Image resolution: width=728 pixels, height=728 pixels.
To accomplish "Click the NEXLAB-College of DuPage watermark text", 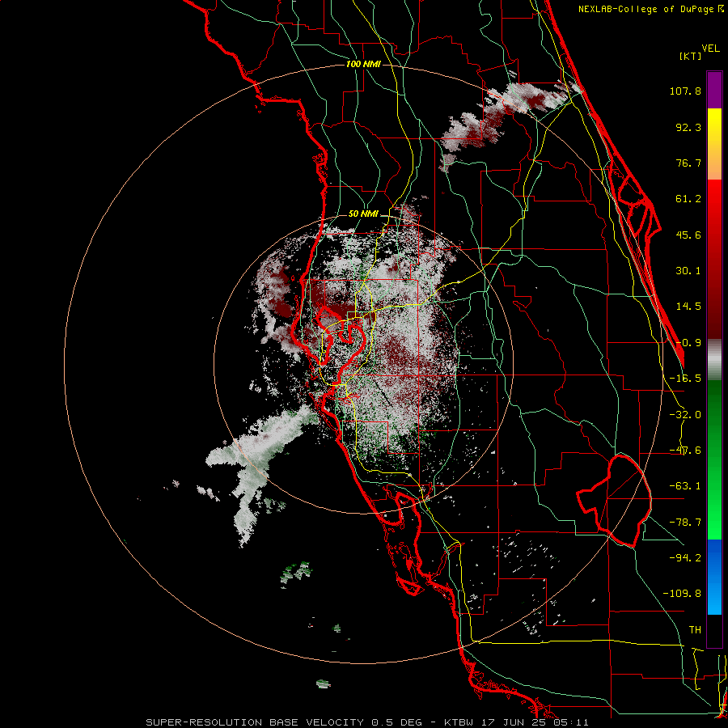I will click(652, 9).
